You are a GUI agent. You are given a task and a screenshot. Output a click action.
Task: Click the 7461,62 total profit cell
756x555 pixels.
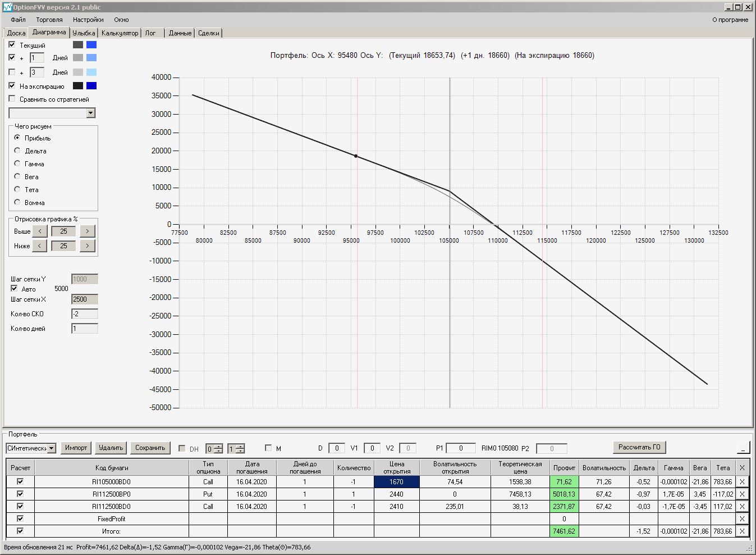click(564, 531)
